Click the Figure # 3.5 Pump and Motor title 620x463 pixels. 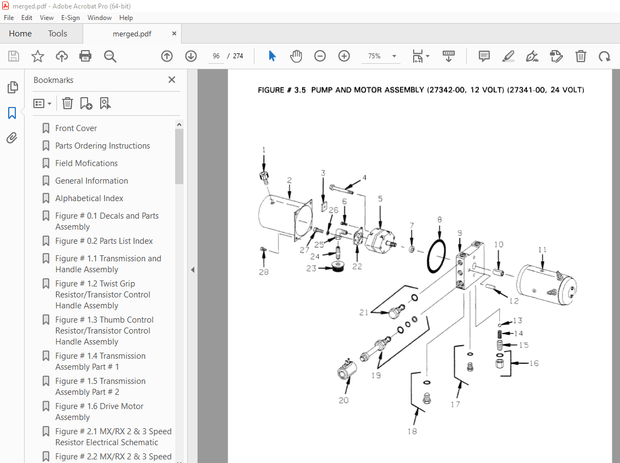click(x=421, y=90)
